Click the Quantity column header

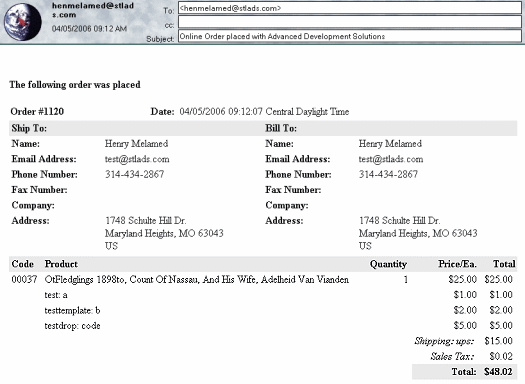388,264
